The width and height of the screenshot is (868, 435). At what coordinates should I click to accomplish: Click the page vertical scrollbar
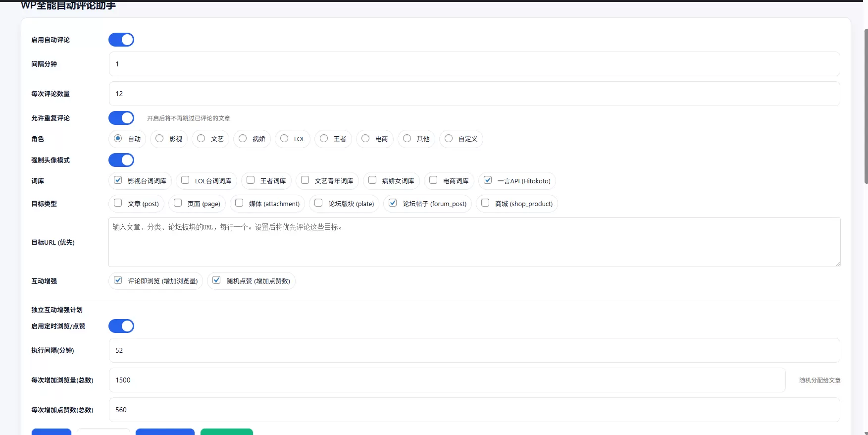(x=866, y=107)
